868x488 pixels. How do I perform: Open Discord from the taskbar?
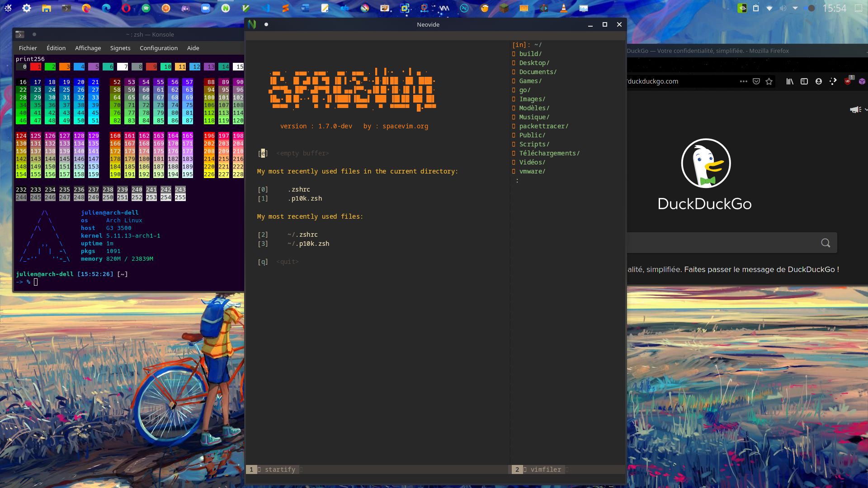click(x=185, y=8)
